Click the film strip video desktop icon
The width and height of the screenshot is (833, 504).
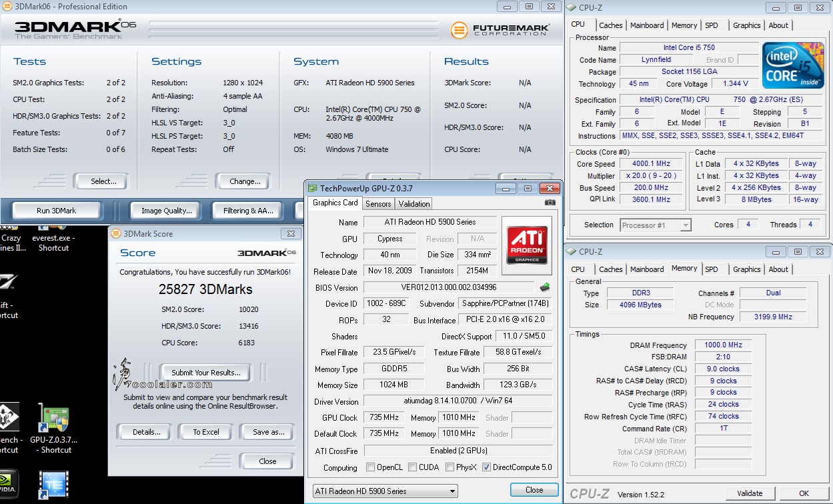pos(54,485)
